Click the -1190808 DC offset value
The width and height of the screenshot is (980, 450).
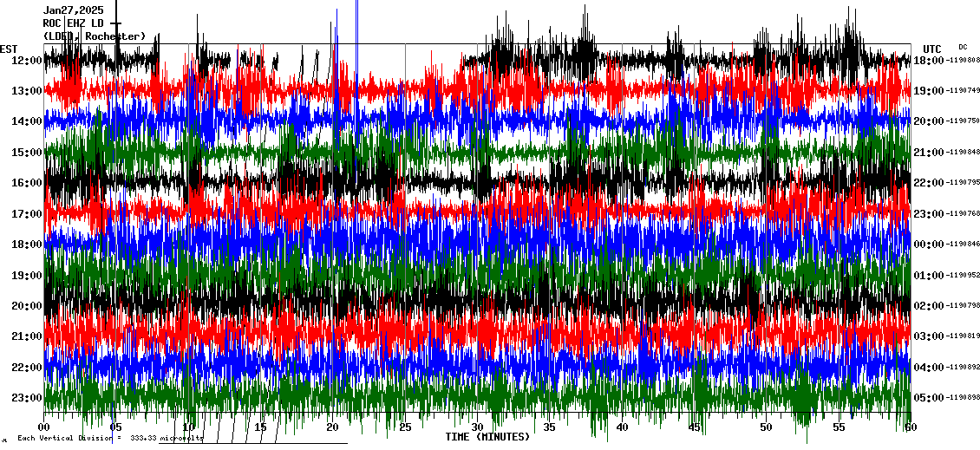tap(964, 60)
